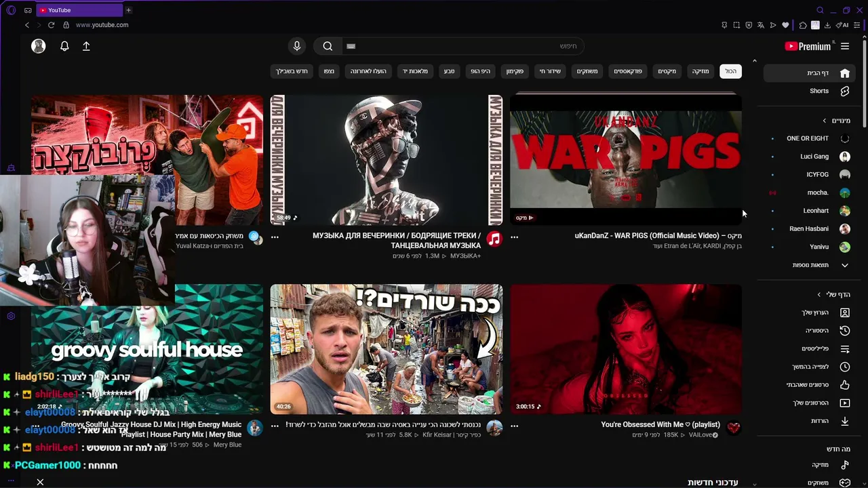Open the WAR PIGS video thumbnail
The width and height of the screenshot is (868, 488).
point(625,159)
